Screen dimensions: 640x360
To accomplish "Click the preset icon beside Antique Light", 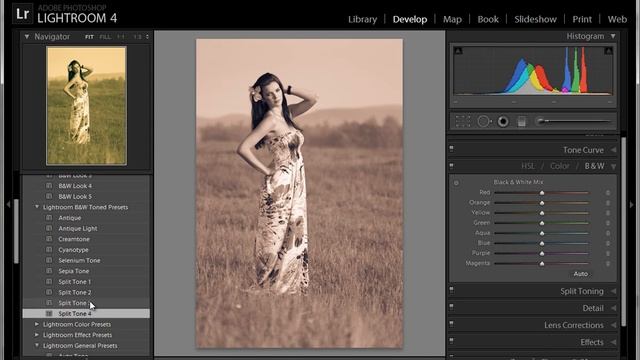I will pyautogui.click(x=49, y=229).
